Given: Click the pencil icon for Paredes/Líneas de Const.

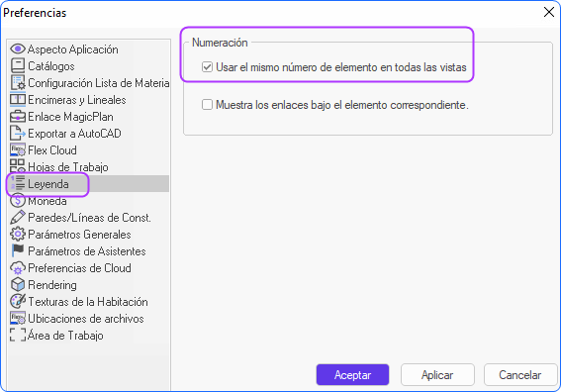Looking at the screenshot, I should (x=18, y=218).
